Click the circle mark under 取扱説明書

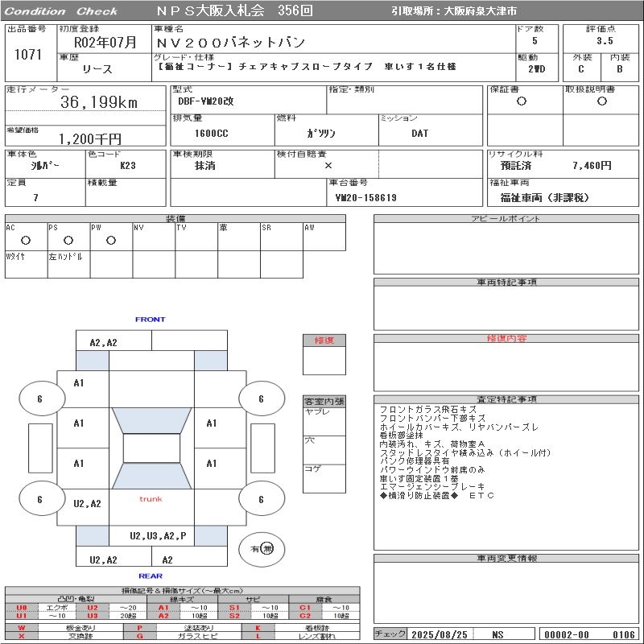point(601,101)
